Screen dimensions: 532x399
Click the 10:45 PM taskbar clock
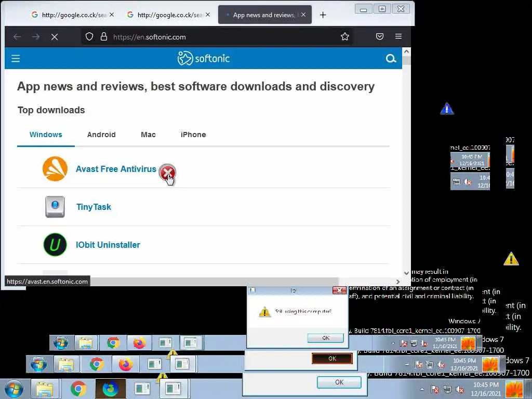486,389
